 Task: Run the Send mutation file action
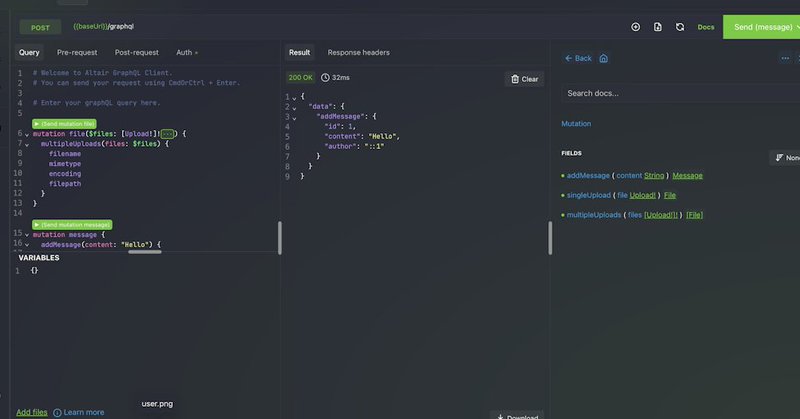click(64, 124)
